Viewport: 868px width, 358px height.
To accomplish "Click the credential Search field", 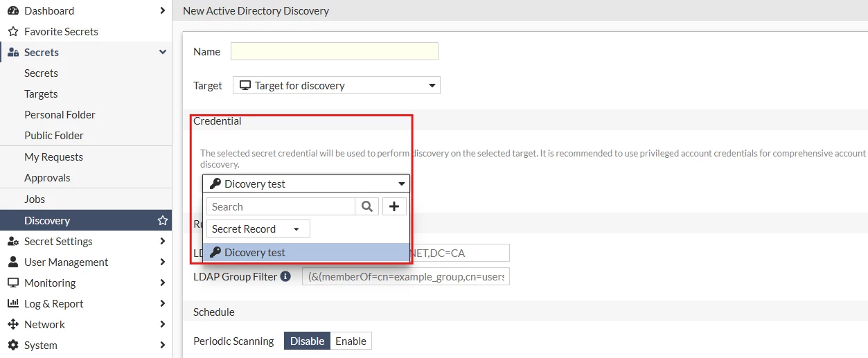I will 281,206.
